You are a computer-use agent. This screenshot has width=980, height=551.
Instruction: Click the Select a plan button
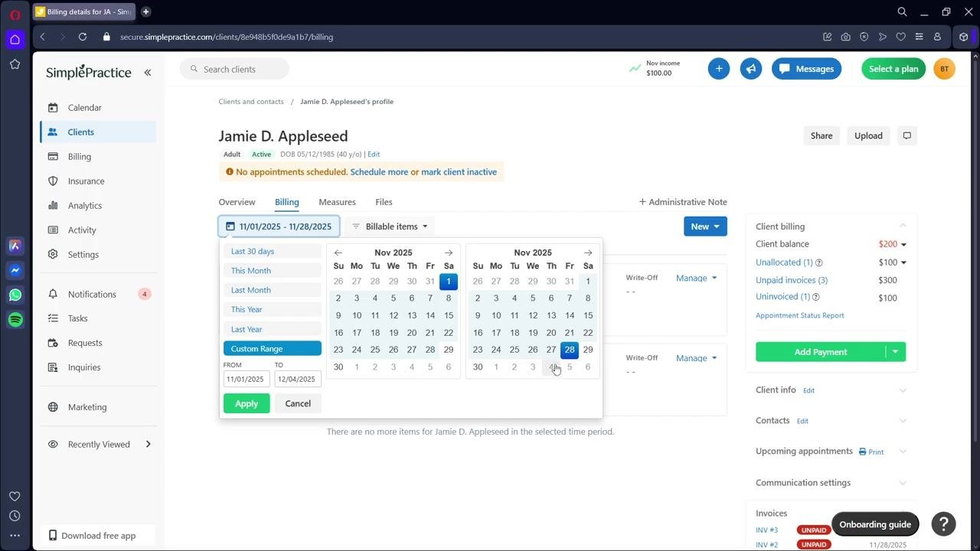tap(893, 69)
